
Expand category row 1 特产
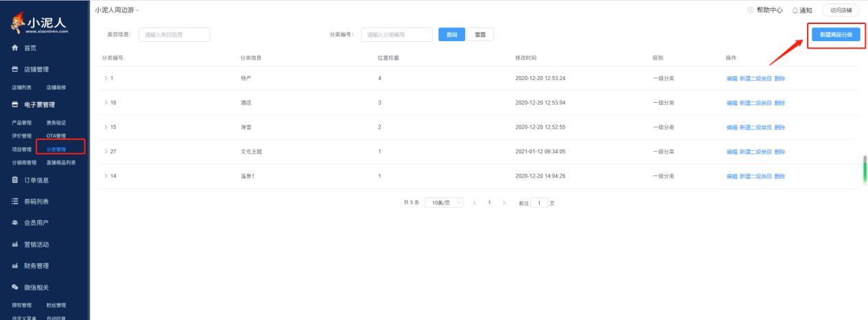pos(106,78)
